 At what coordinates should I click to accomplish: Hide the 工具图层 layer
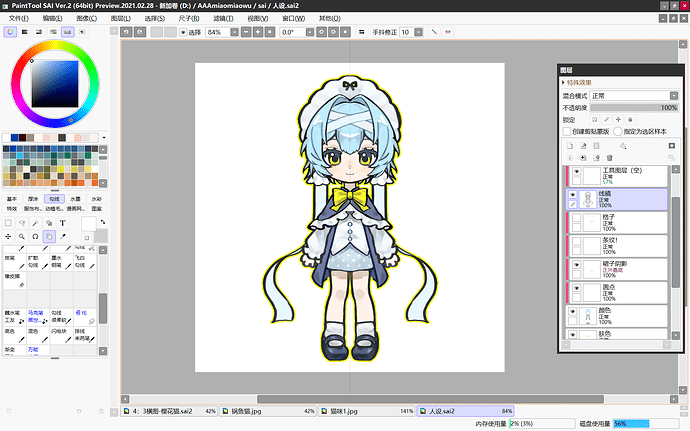pyautogui.click(x=576, y=171)
